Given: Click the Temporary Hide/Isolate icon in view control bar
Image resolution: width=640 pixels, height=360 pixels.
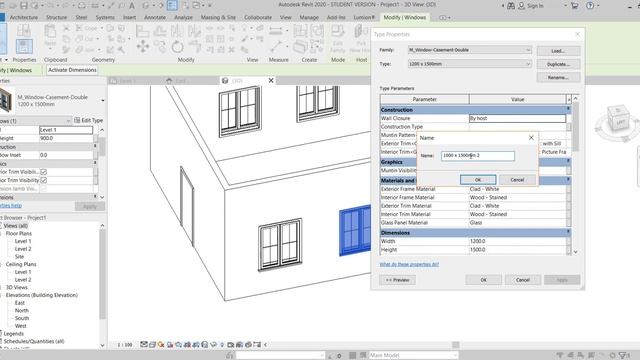Looking at the screenshot, I should [x=213, y=345].
